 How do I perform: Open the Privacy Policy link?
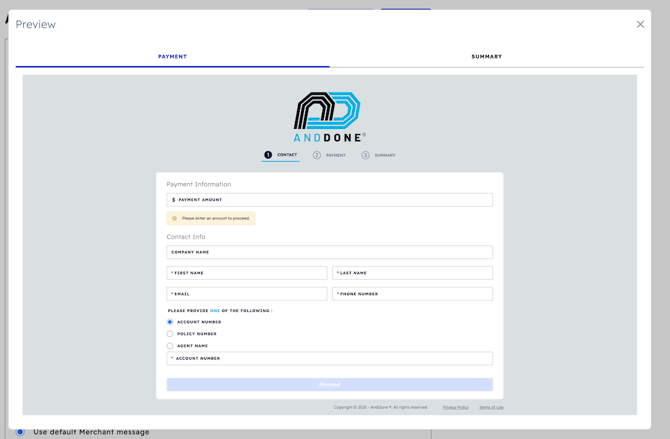(x=455, y=407)
